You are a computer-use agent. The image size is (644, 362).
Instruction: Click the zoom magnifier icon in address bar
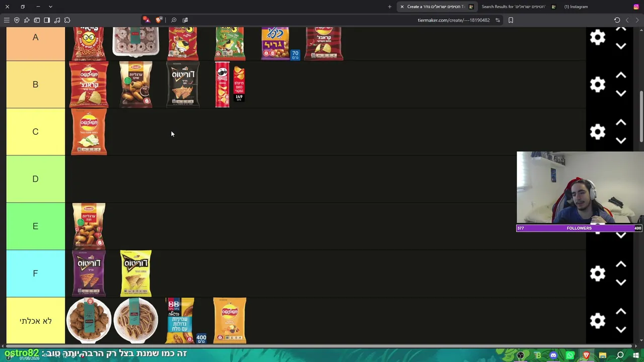(174, 20)
